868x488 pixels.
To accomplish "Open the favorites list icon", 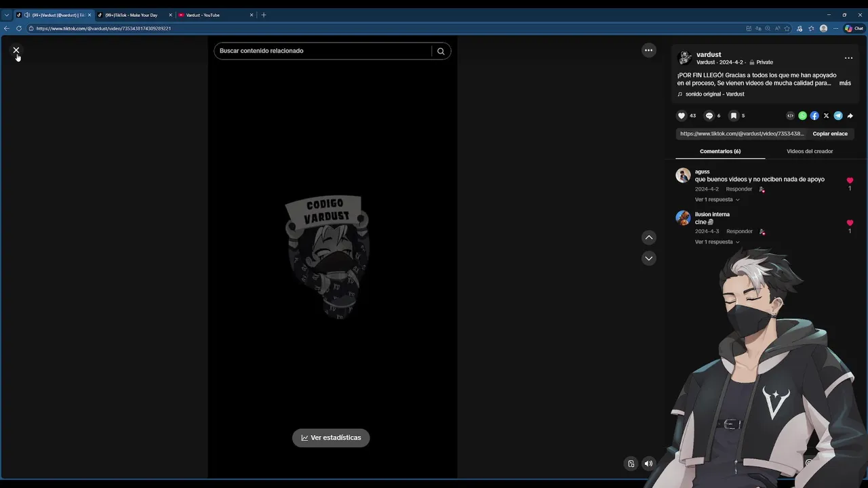I will (812, 28).
